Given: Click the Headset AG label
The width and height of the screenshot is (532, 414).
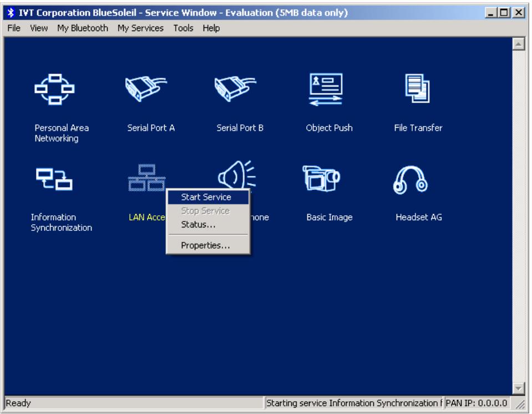Looking at the screenshot, I should click(x=419, y=217).
